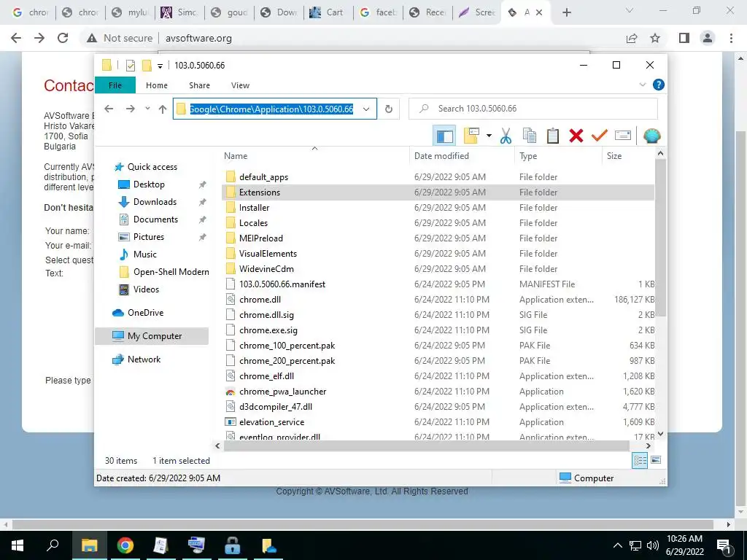Click in the Search 103.0.5060.66 box

click(x=533, y=109)
